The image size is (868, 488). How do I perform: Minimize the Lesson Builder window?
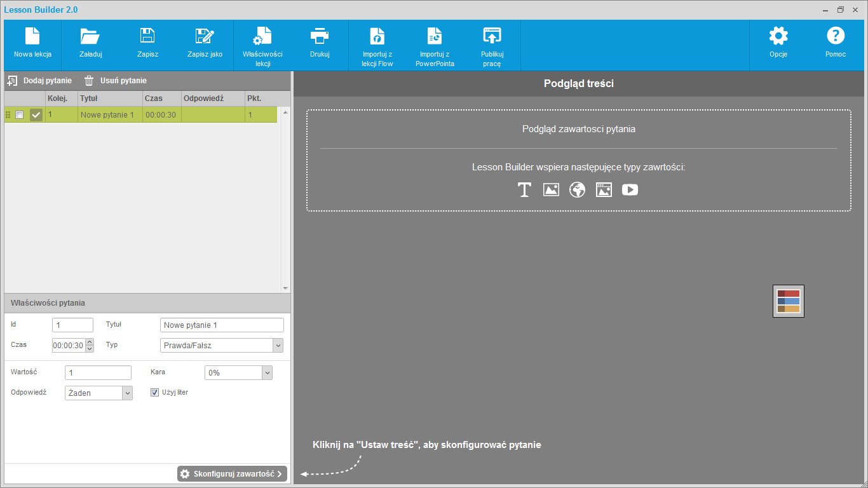point(825,10)
